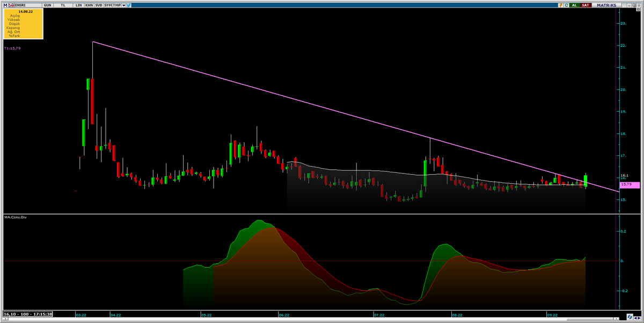
Task: Click the scroll left arrow at bottom right
Action: click(635, 318)
